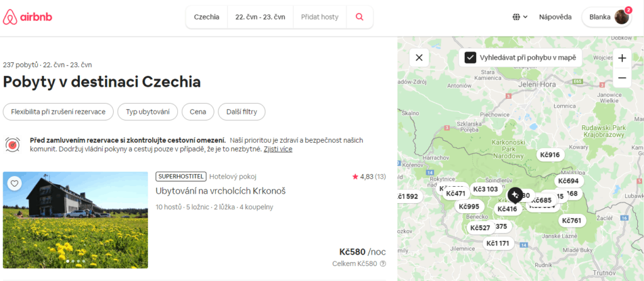Viewport: 644px width, 281px height.
Task: Zoom out the map with minus
Action: [622, 78]
